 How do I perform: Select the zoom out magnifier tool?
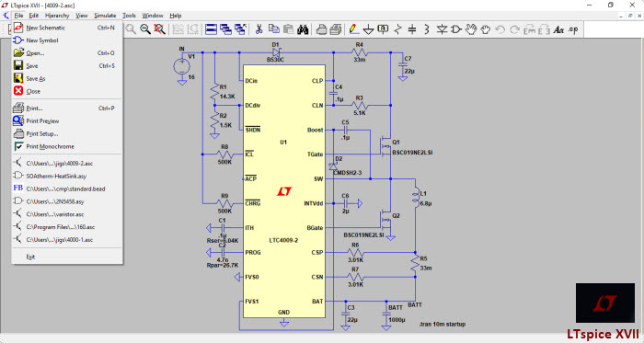[145, 29]
